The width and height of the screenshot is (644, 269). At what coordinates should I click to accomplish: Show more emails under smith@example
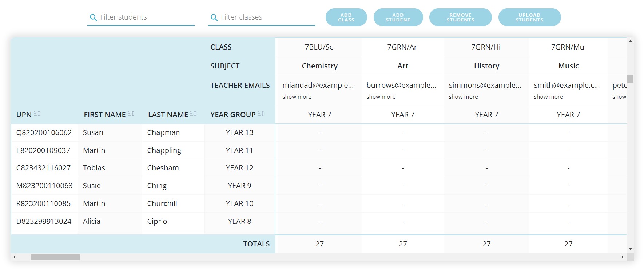(x=548, y=97)
